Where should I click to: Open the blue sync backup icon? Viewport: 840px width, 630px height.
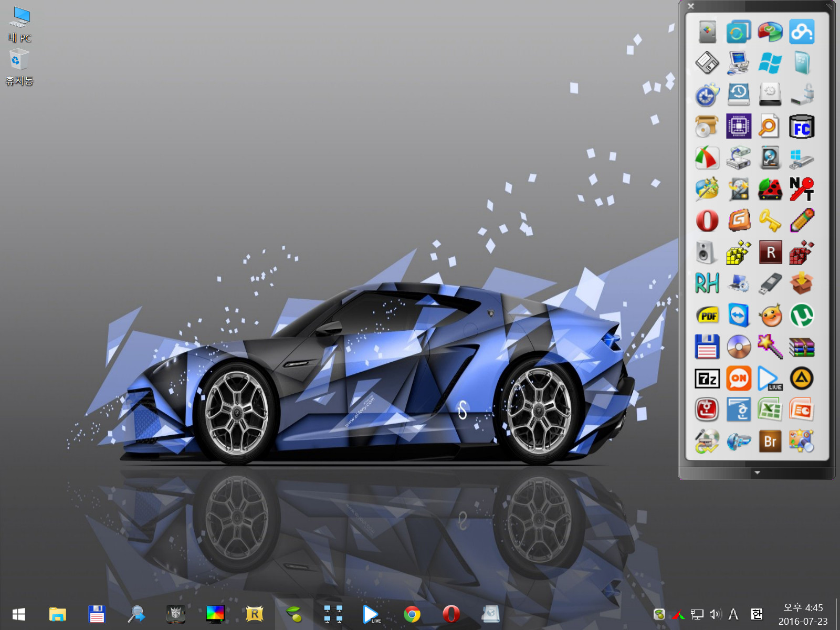click(x=739, y=32)
